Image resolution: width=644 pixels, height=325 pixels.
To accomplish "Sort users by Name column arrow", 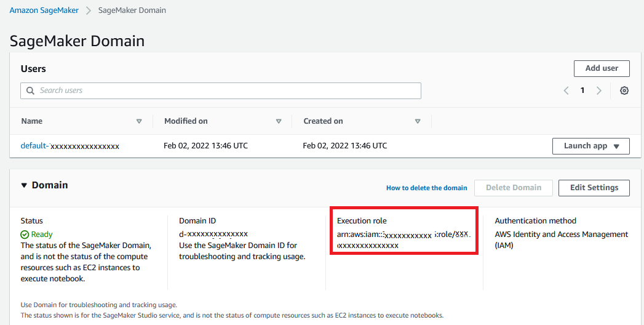I will pos(139,121).
